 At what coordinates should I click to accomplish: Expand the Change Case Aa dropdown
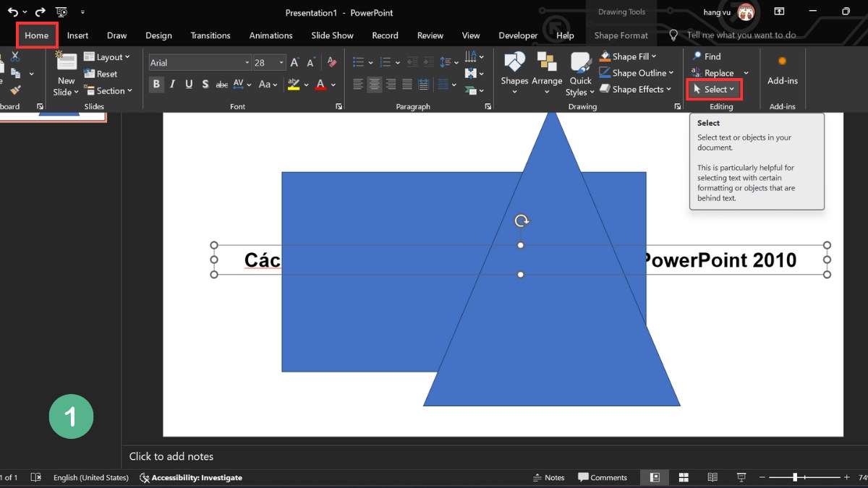pyautogui.click(x=268, y=85)
